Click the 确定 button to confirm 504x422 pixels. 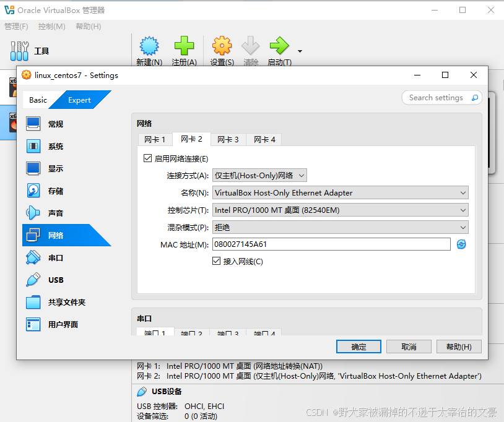[358, 347]
